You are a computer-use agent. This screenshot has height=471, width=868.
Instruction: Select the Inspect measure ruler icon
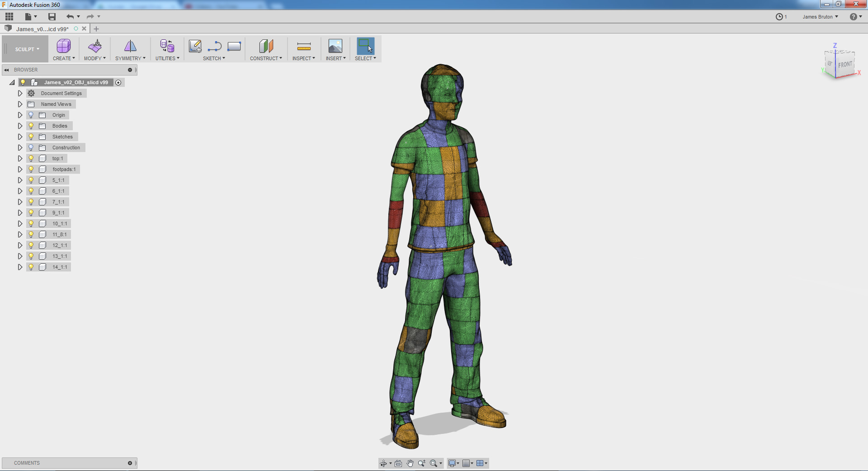click(x=304, y=46)
